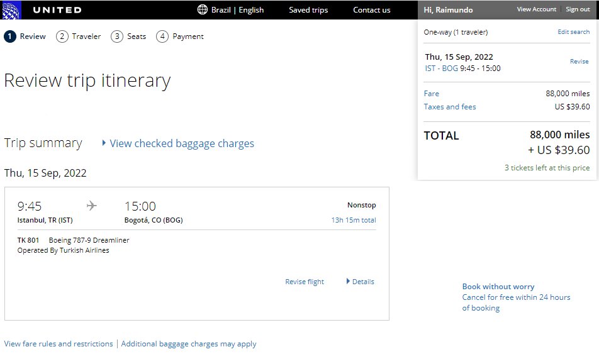Click Hi, Raimundo greeting
The height and width of the screenshot is (364, 599).
448,10
